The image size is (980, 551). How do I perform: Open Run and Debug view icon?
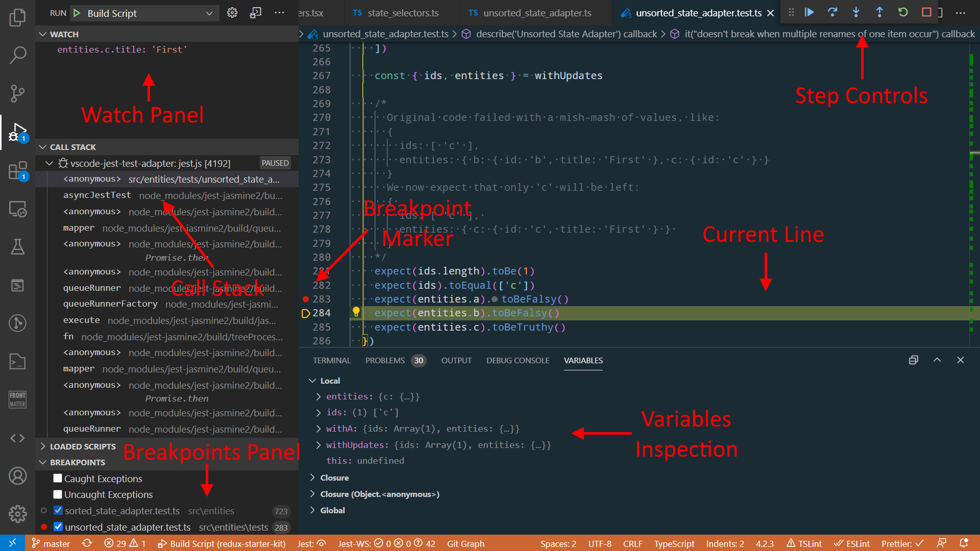click(x=17, y=132)
